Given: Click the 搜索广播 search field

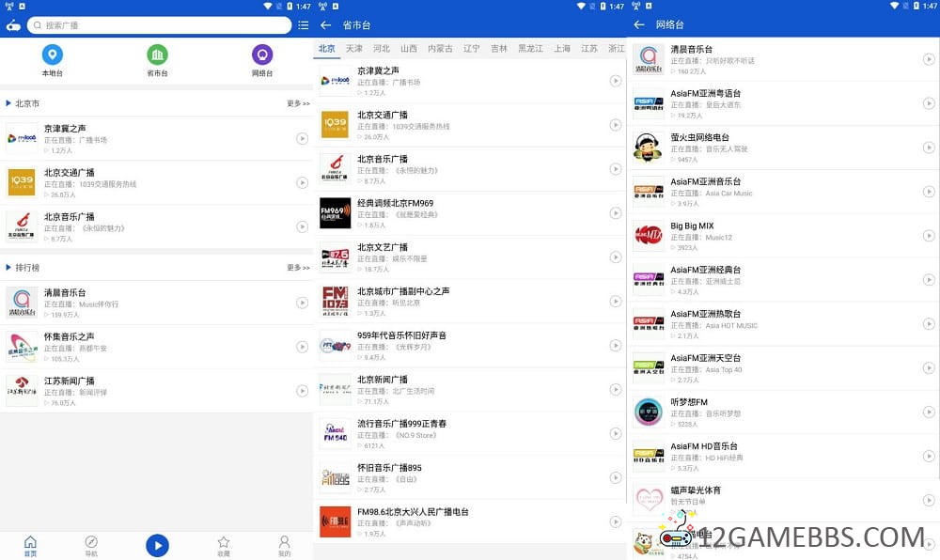Looking at the screenshot, I should pos(160,25).
